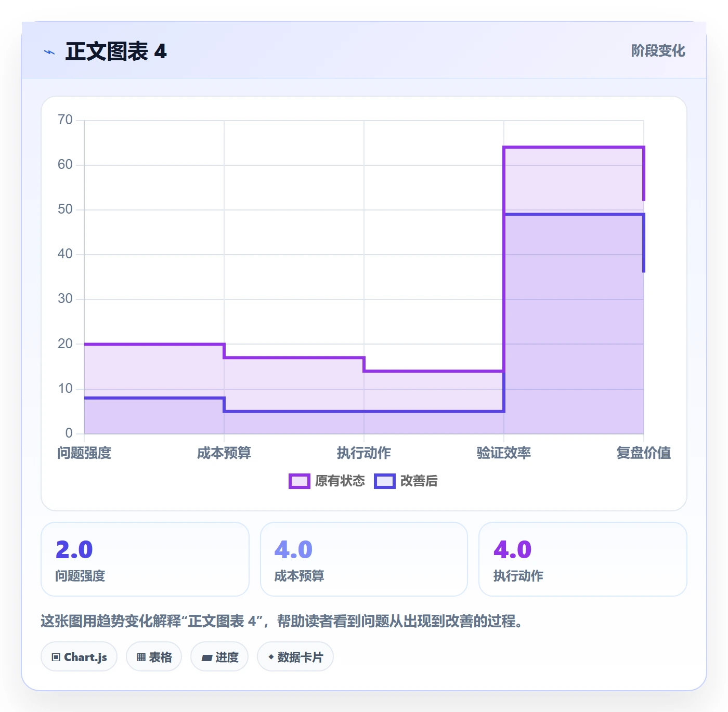Click the 阶段变化 label in header

coord(658,51)
